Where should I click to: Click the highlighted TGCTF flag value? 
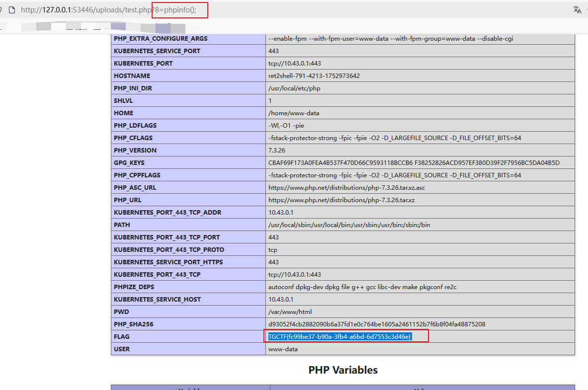340,337
